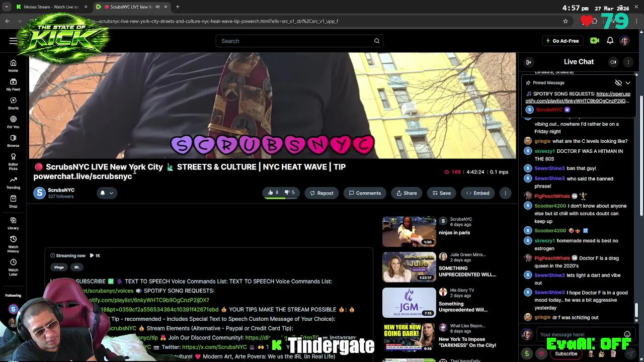Open ninjas in paris video thumbnail

(x=409, y=231)
